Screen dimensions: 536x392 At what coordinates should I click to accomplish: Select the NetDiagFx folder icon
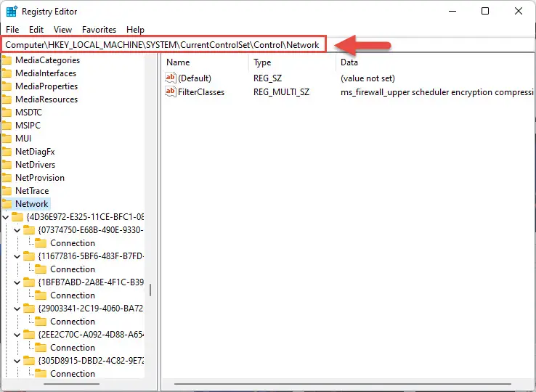[7, 152]
